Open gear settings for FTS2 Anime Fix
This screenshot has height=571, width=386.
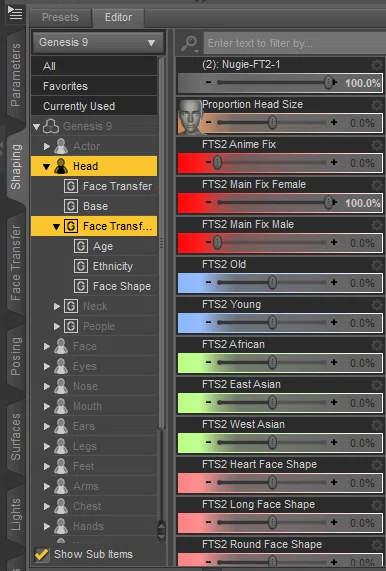377,145
